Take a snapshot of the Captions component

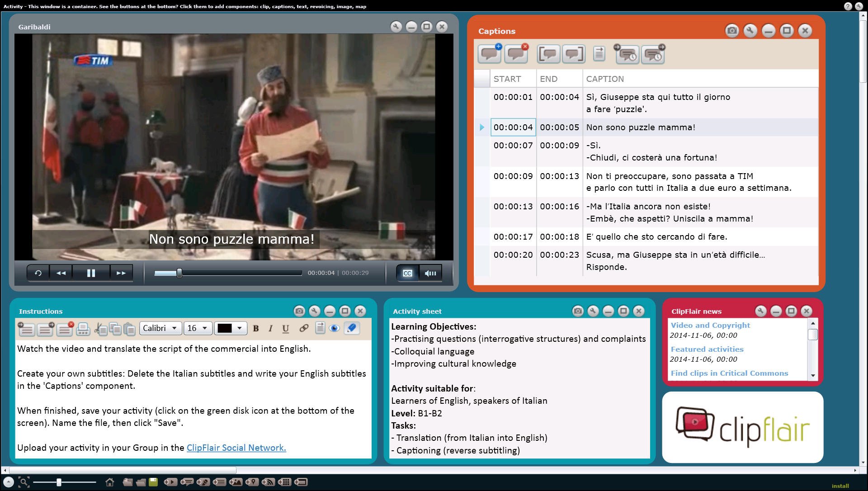(x=732, y=31)
